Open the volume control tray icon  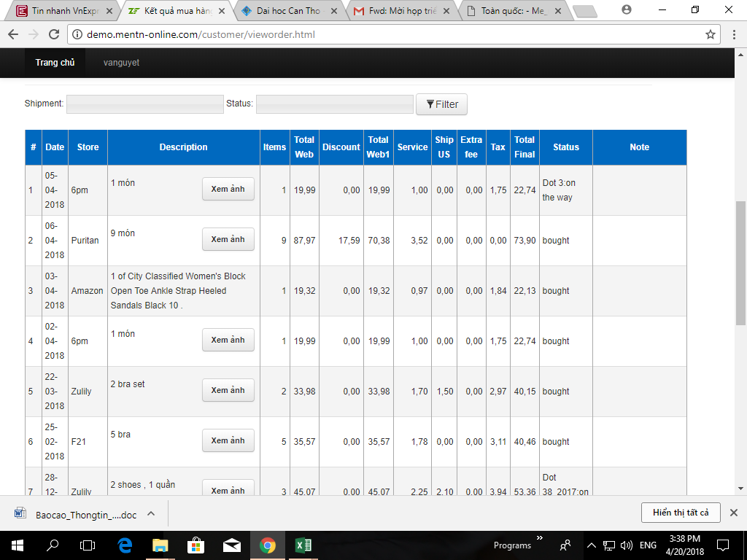pyautogui.click(x=627, y=545)
